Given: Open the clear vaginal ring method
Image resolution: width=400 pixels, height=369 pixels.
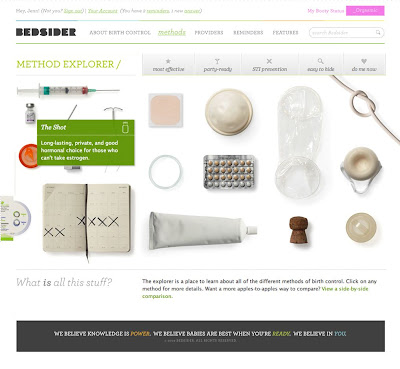Looking at the screenshot, I should [x=165, y=172].
